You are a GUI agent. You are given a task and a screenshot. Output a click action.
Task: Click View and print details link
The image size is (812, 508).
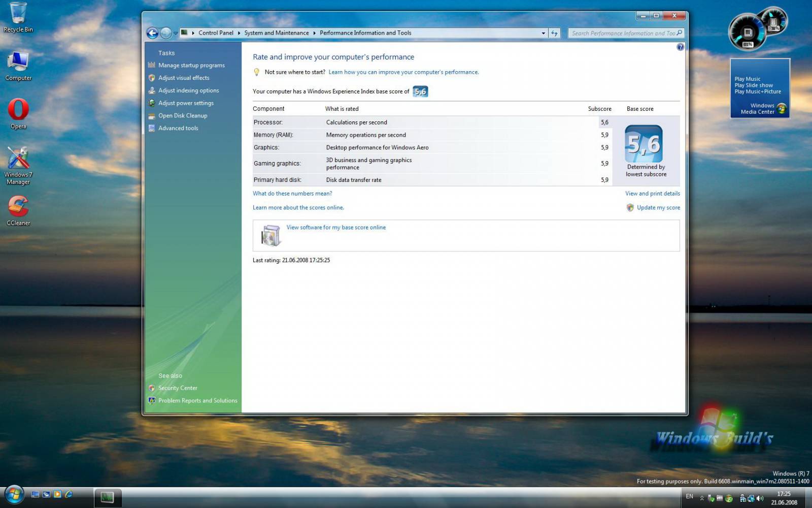point(653,194)
